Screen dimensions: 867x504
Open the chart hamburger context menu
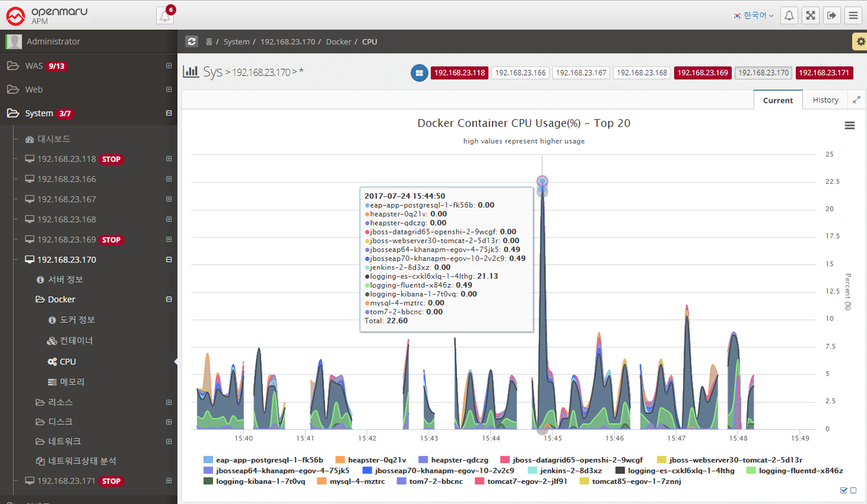pyautogui.click(x=849, y=125)
